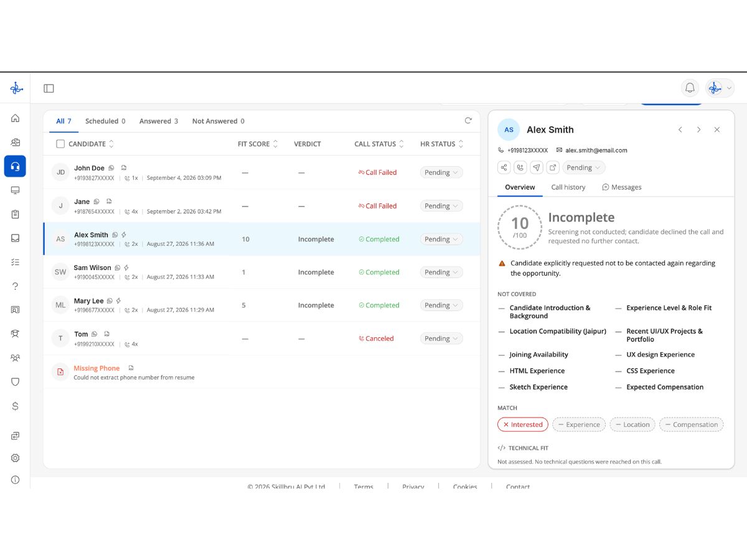The width and height of the screenshot is (747, 560).
Task: Open Alex Smith in external view icon
Action: pos(553,167)
